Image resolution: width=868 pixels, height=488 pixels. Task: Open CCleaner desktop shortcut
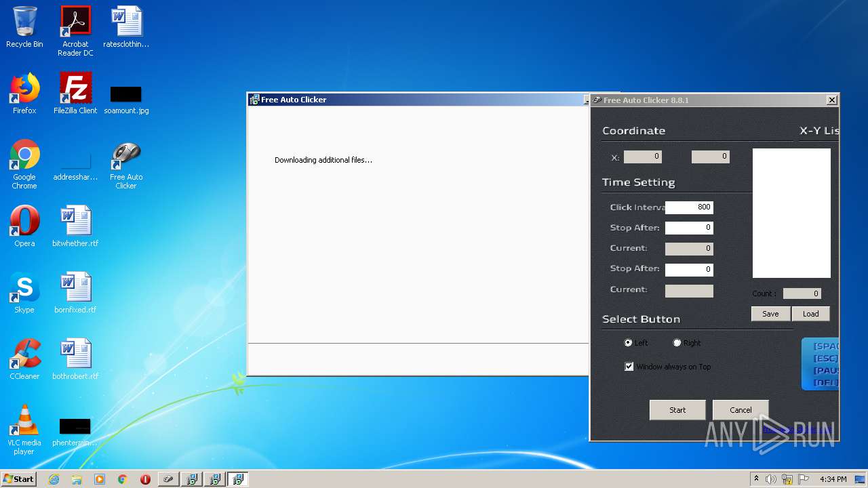24,359
